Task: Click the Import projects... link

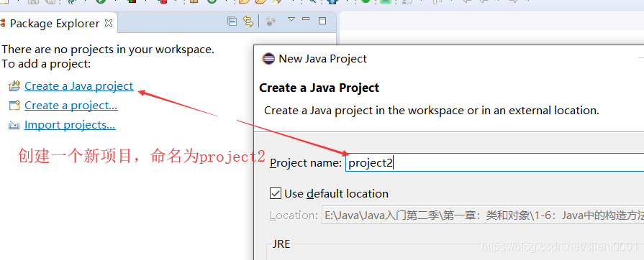Action: coord(70,125)
